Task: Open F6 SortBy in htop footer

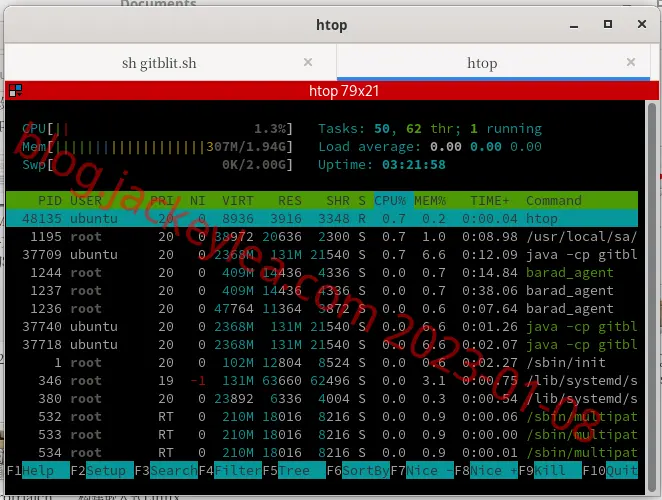Action: [x=358, y=470]
